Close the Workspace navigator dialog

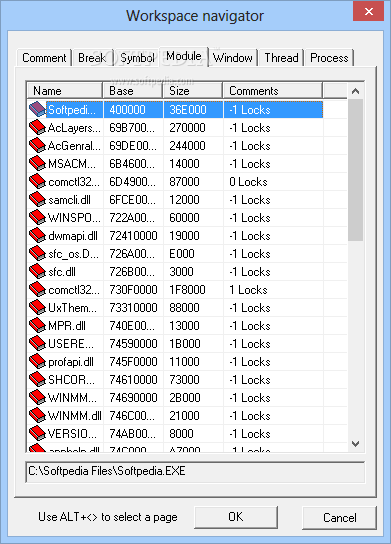pyautogui.click(x=368, y=12)
